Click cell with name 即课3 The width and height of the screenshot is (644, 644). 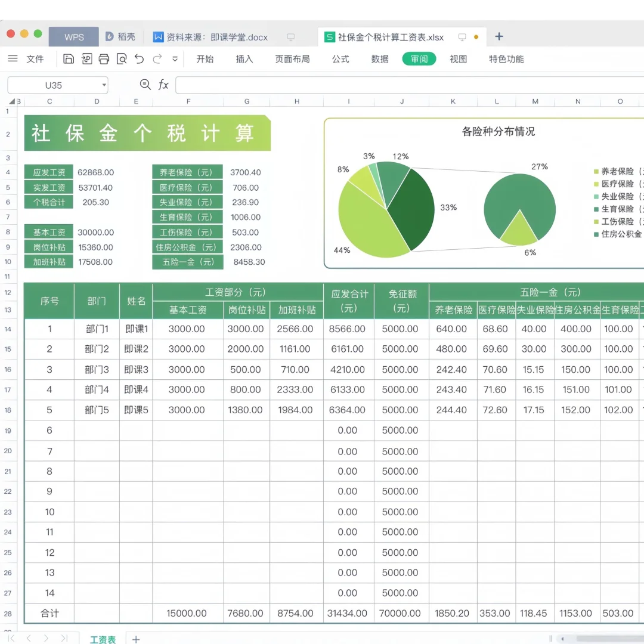coord(136,370)
